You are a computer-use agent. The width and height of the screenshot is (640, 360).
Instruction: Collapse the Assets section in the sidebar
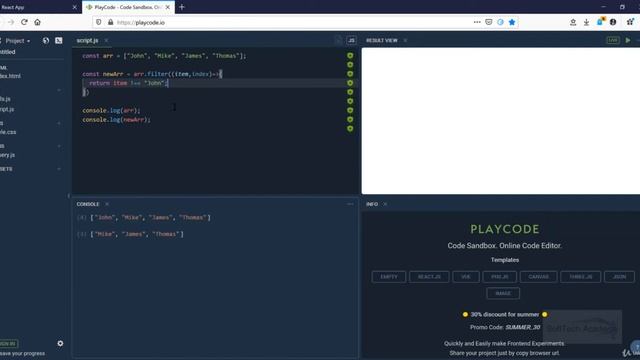[x=59, y=169]
